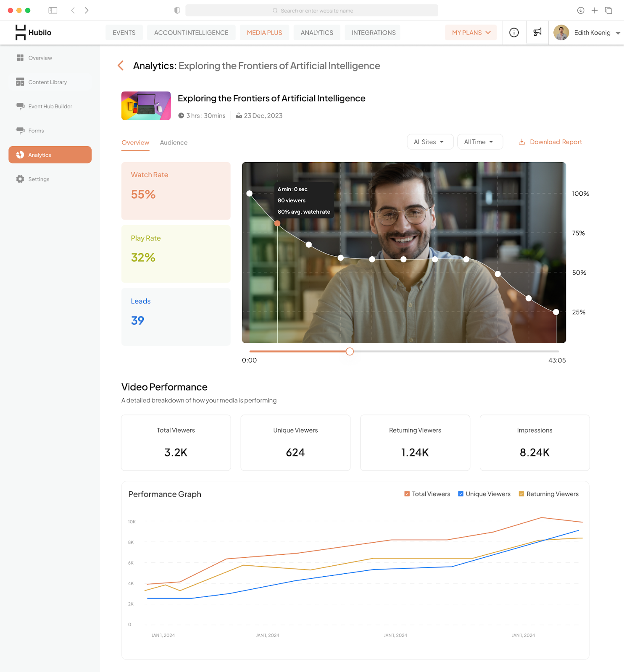Screen dimensions: 624x672
Task: Click the 43:05 end time label
Action: coord(557,360)
